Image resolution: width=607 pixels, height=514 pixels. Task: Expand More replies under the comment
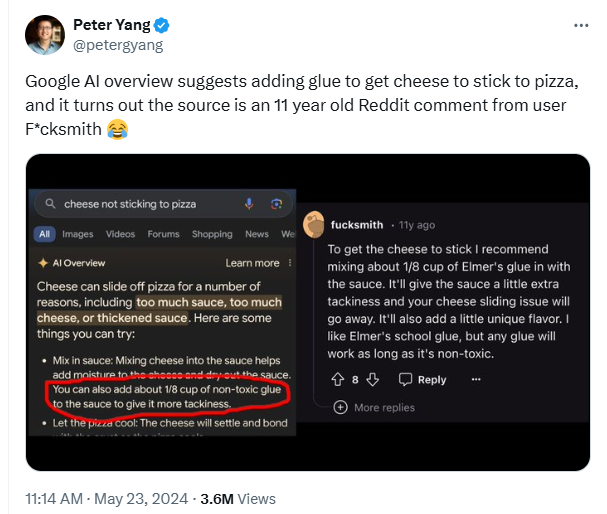click(x=374, y=407)
